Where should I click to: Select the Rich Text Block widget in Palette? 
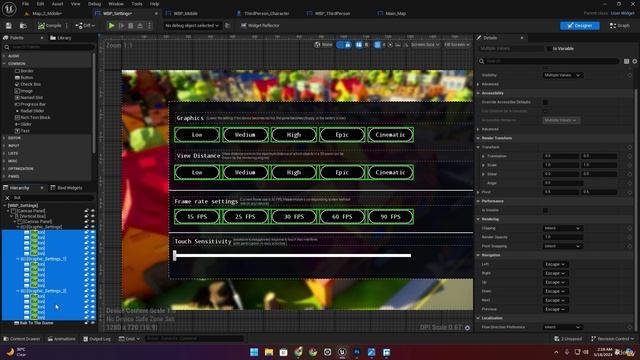(32, 118)
